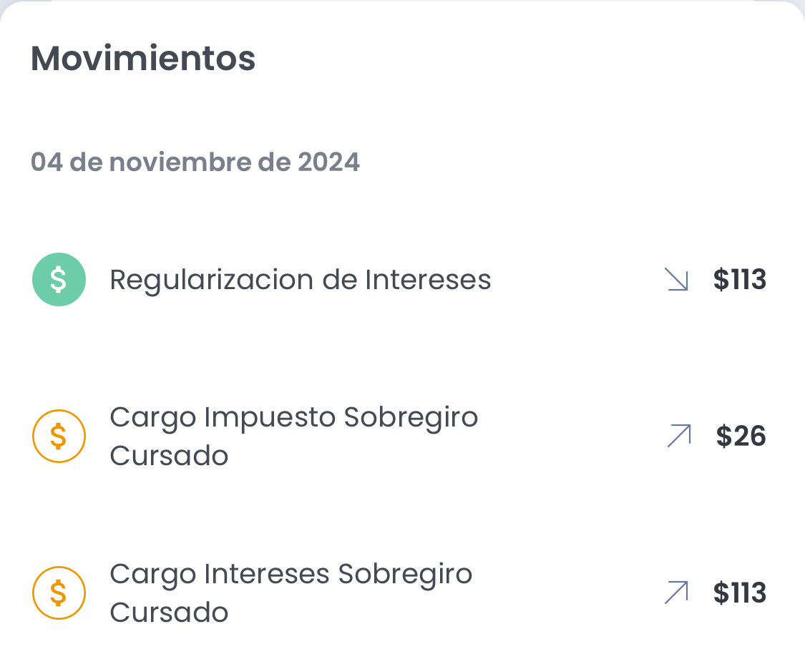Click the year 2024 in the date header
Screen dimensions: 805x672
(328, 162)
